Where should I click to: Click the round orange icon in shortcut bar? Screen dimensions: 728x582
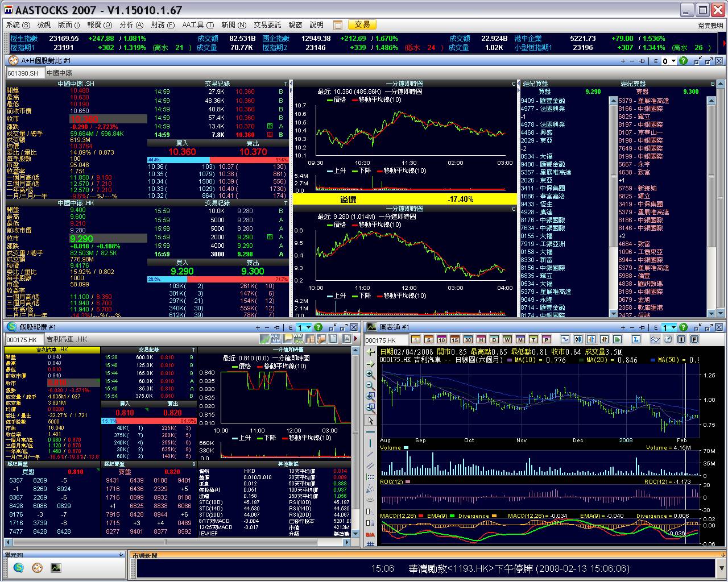[38, 567]
